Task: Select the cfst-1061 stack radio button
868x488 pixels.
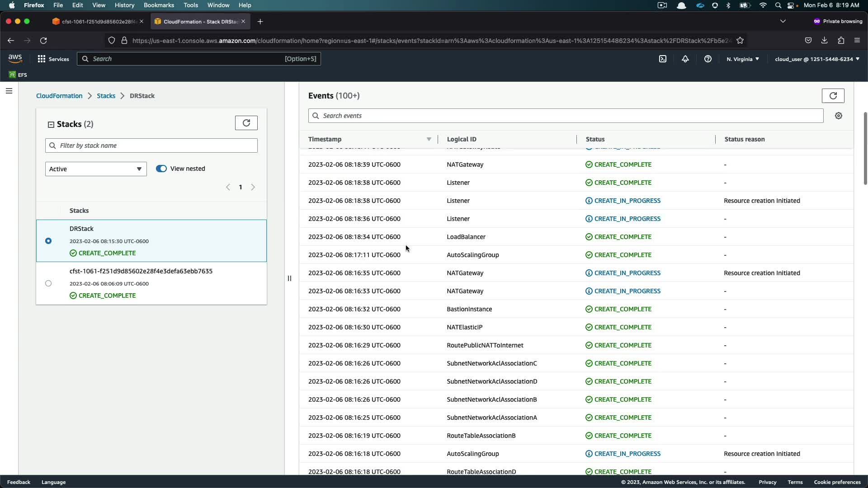Action: coord(48,283)
